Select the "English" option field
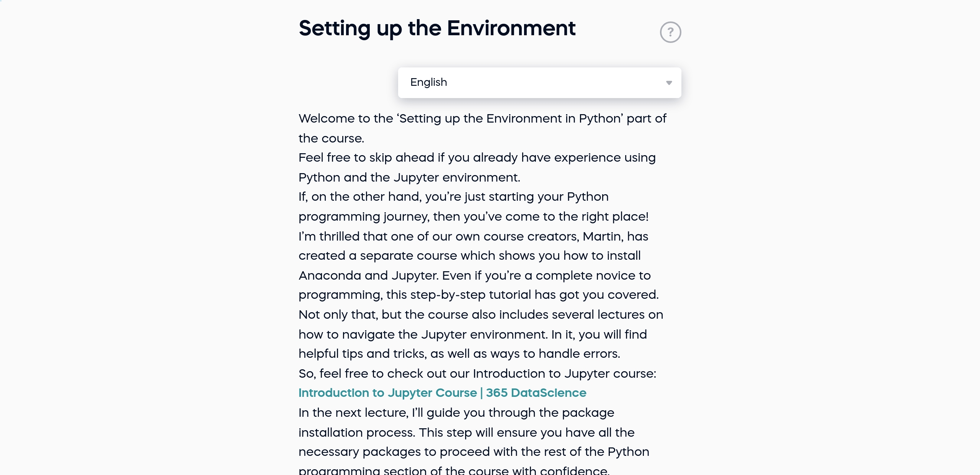Image resolution: width=980 pixels, height=475 pixels. (x=428, y=83)
